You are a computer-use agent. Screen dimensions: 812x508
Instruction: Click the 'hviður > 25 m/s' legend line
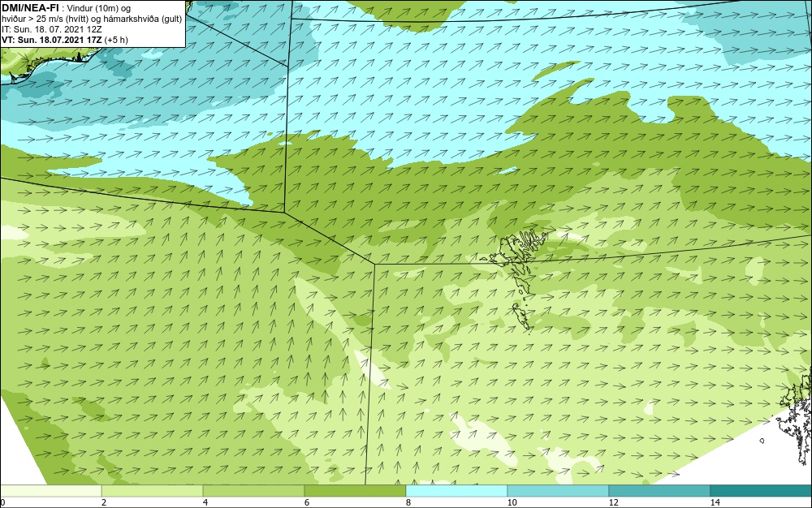92,19
